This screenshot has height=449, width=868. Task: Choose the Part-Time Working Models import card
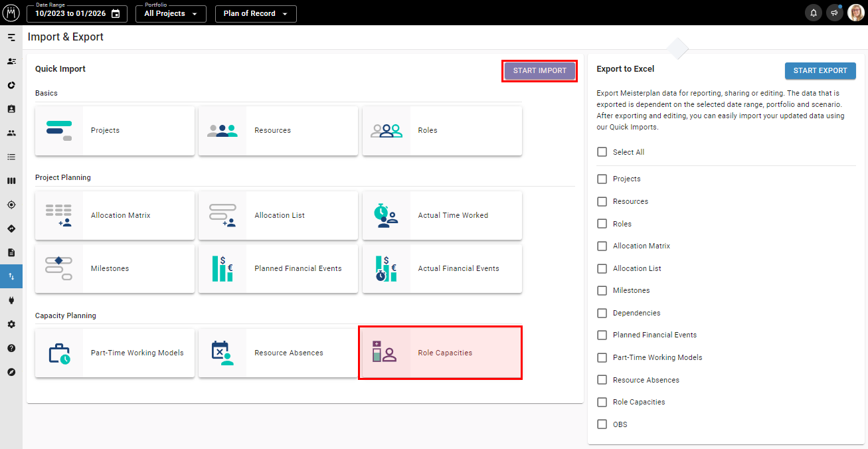115,353
